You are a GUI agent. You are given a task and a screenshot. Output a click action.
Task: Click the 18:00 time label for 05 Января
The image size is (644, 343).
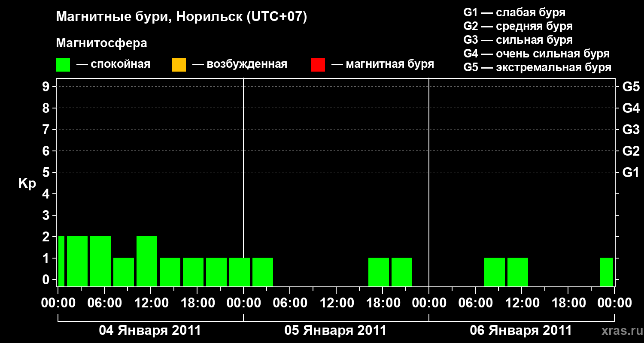click(x=383, y=303)
